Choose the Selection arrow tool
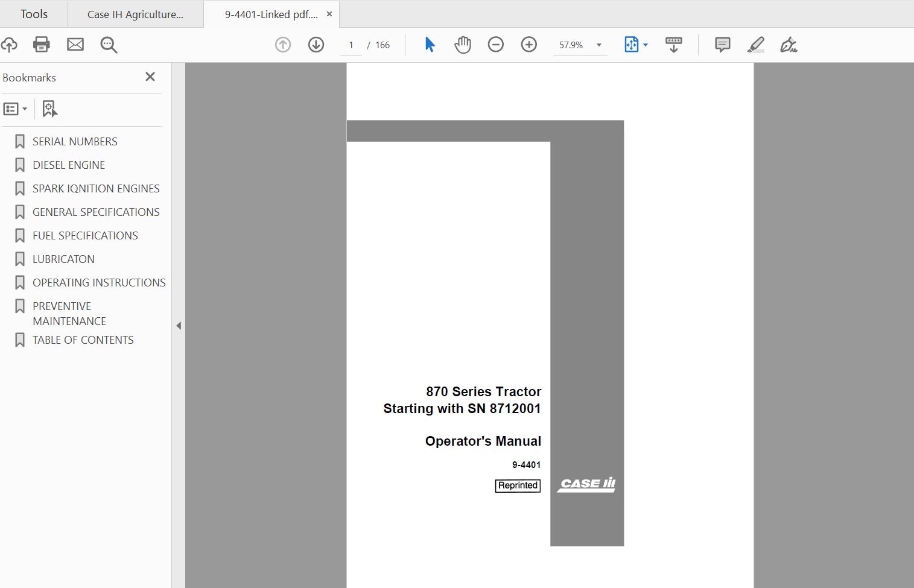 [430, 45]
